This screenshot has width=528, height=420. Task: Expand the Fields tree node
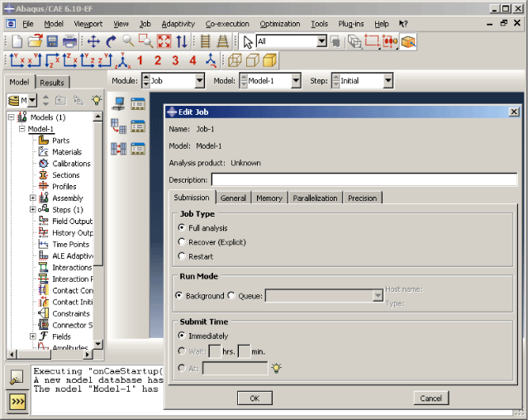(33, 336)
